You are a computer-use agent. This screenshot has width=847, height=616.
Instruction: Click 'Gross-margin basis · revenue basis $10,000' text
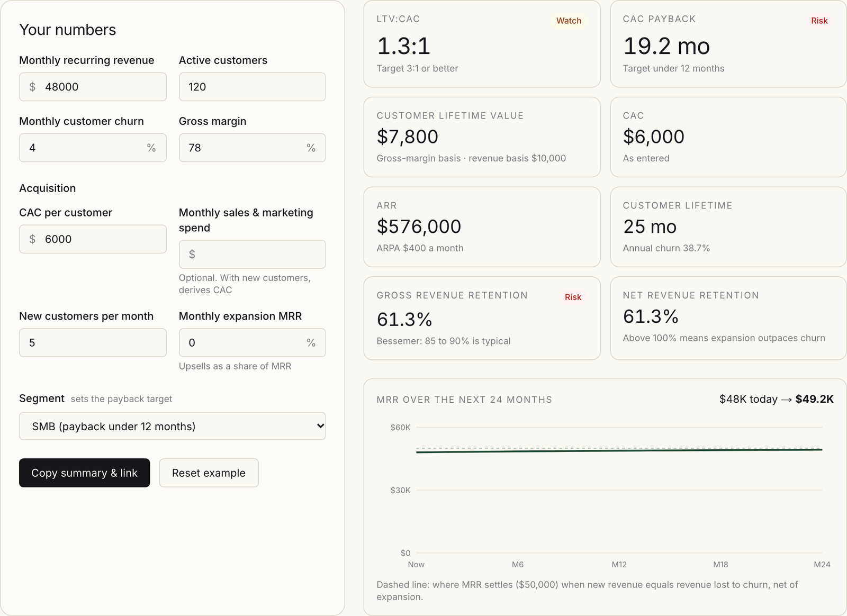coord(471,158)
